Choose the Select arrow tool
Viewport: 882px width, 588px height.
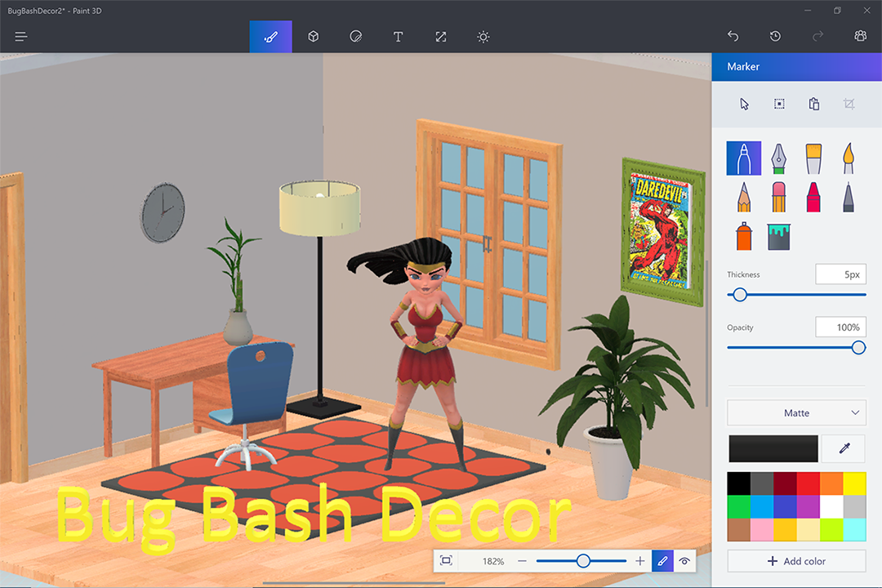[744, 104]
